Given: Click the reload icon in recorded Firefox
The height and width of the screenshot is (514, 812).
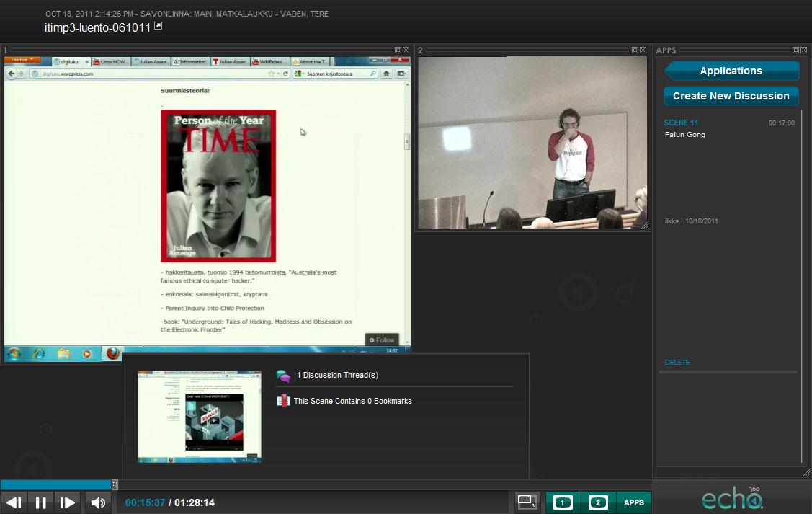Looking at the screenshot, I should click(285, 74).
